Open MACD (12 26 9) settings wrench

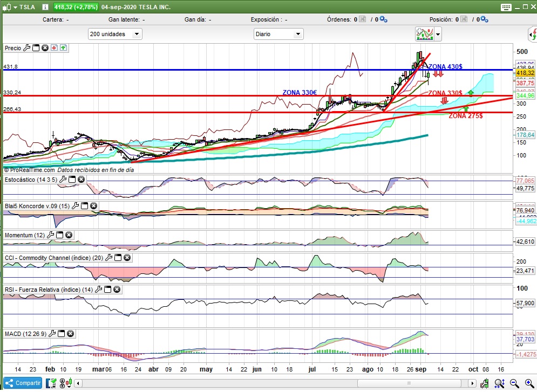[x=52, y=334]
